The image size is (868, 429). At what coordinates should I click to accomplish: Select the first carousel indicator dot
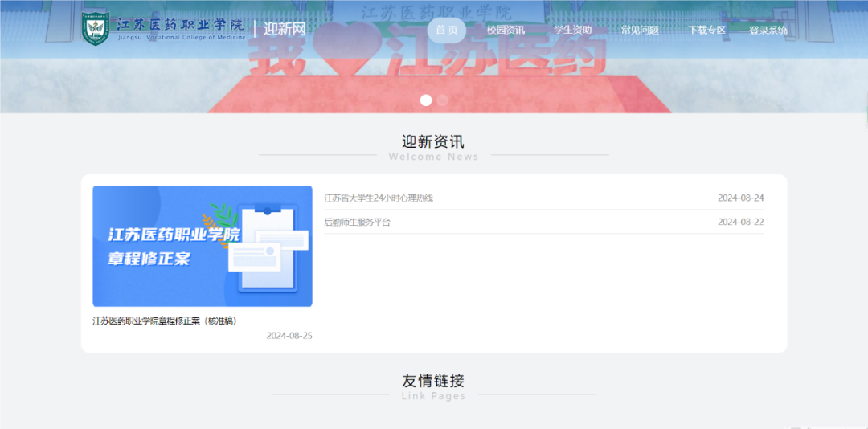click(426, 100)
